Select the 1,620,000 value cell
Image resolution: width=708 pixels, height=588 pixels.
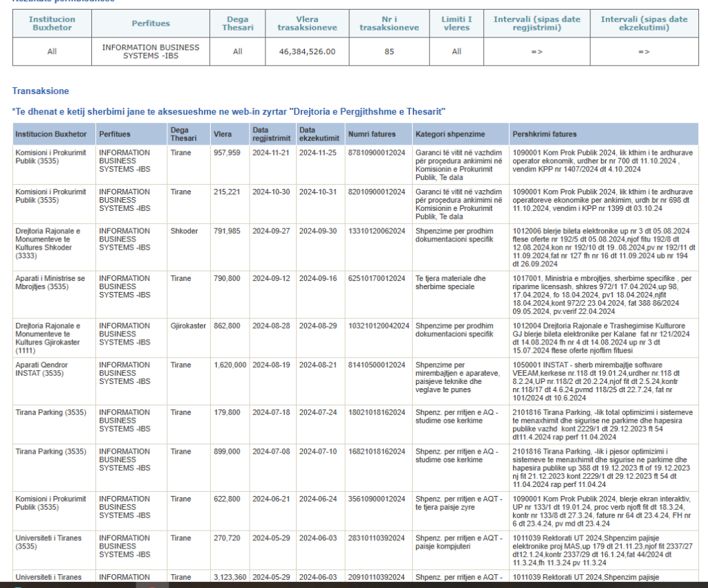pos(230,365)
